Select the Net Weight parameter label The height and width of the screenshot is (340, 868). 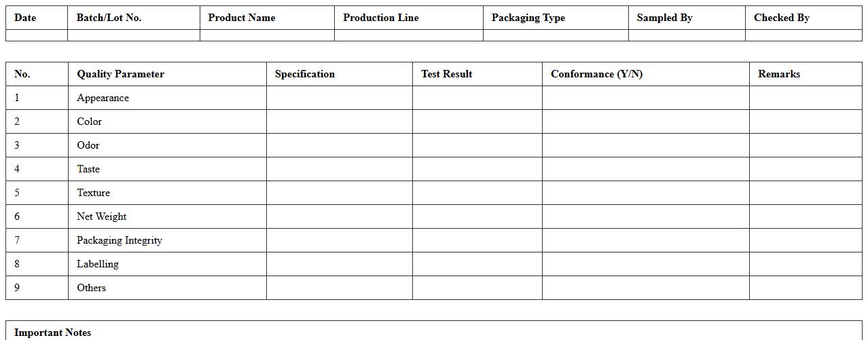(102, 216)
